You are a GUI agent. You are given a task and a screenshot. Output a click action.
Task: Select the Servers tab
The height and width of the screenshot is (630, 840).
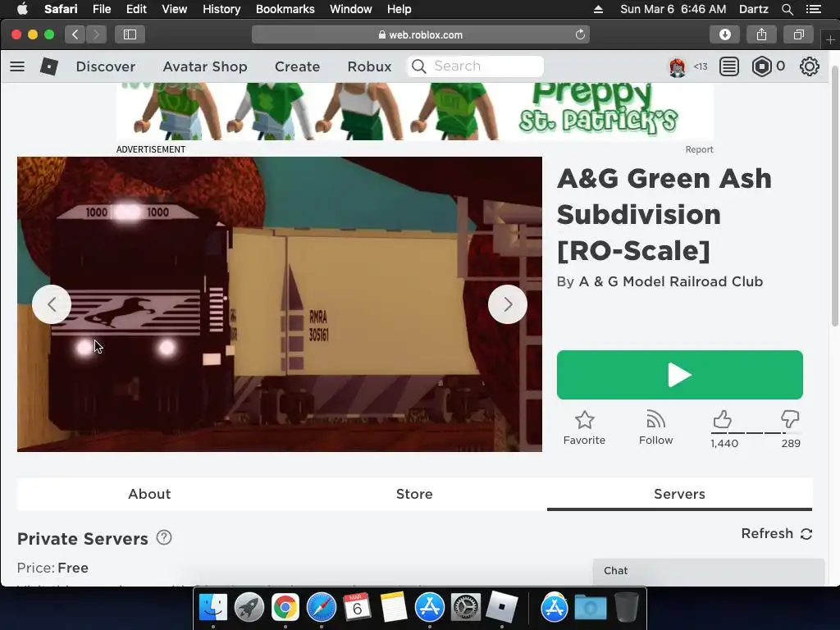click(679, 494)
